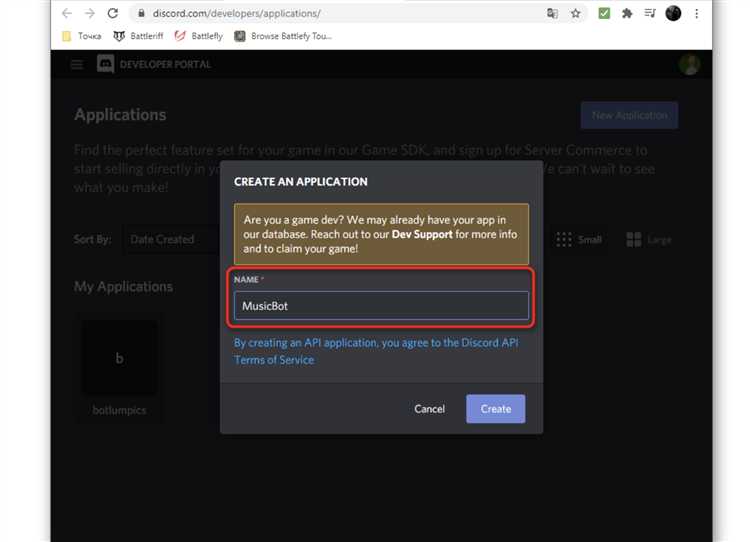Image resolution: width=750 pixels, height=542 pixels.
Task: Switch to Large grid view
Action: click(649, 239)
